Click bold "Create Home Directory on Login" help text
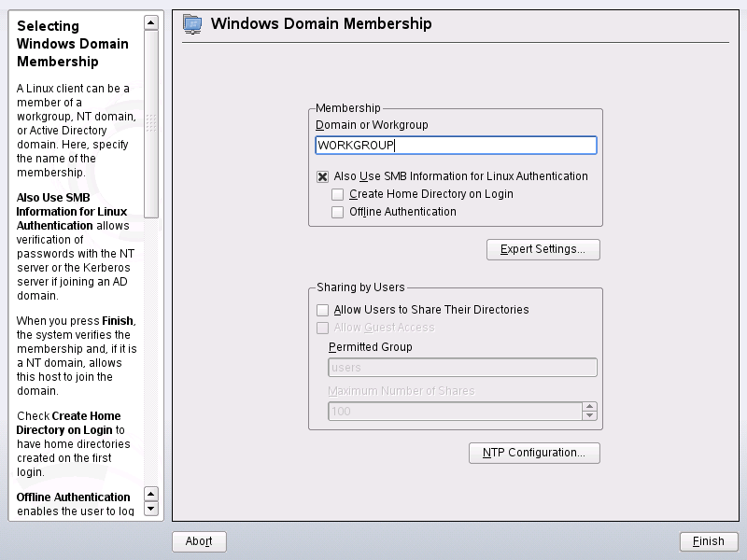 coord(68,423)
